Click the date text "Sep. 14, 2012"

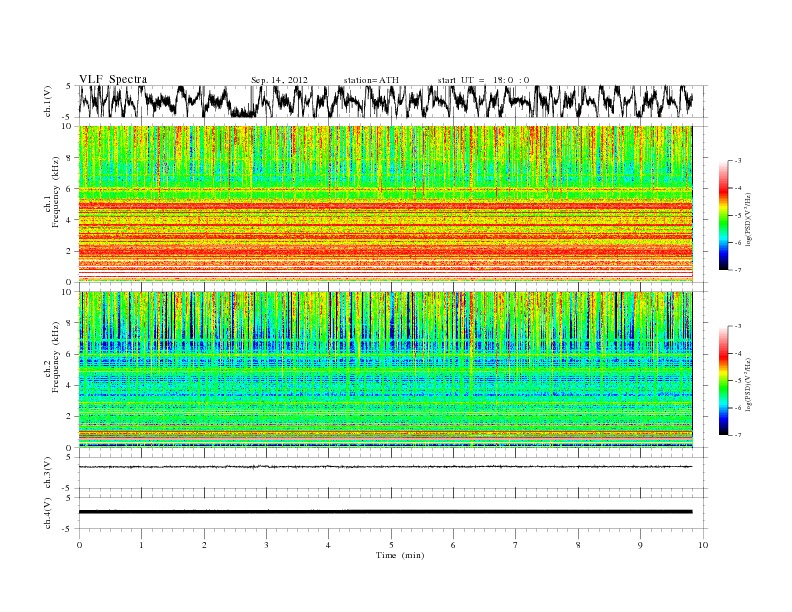point(279,80)
